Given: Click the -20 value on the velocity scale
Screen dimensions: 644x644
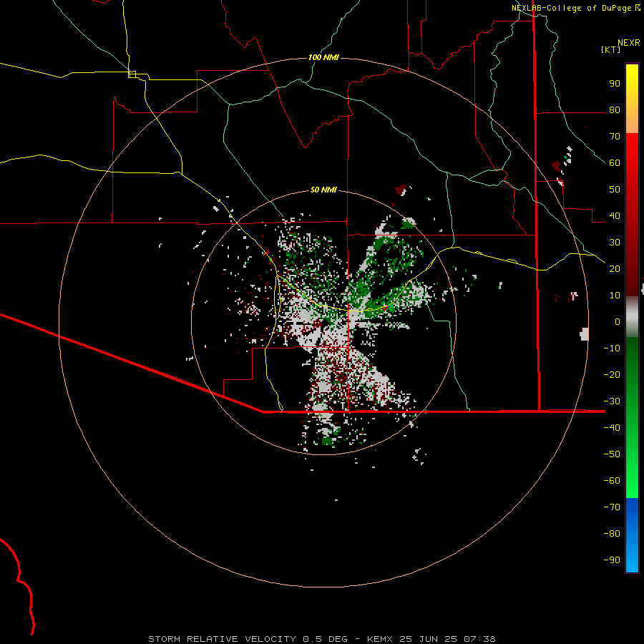Looking at the screenshot, I should [x=612, y=374].
